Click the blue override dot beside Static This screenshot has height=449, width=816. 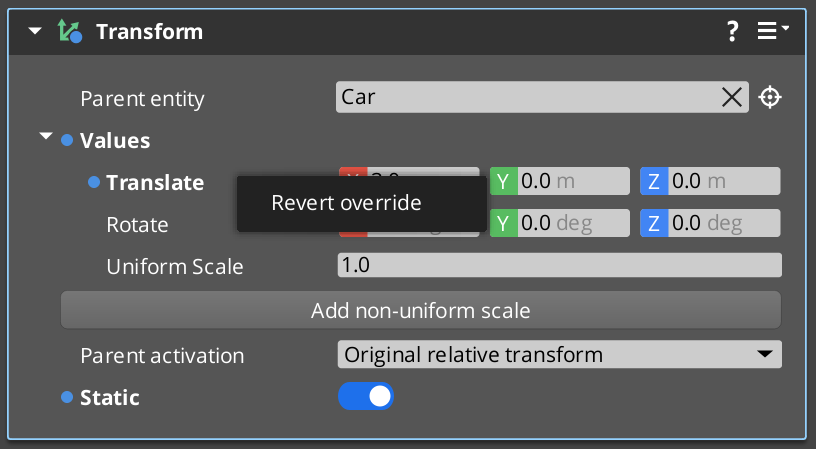pyautogui.click(x=67, y=398)
